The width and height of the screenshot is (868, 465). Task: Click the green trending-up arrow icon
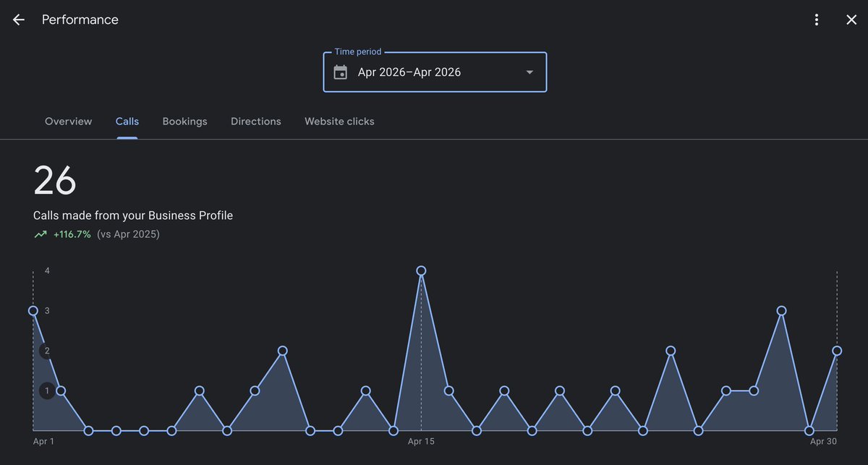tap(41, 234)
